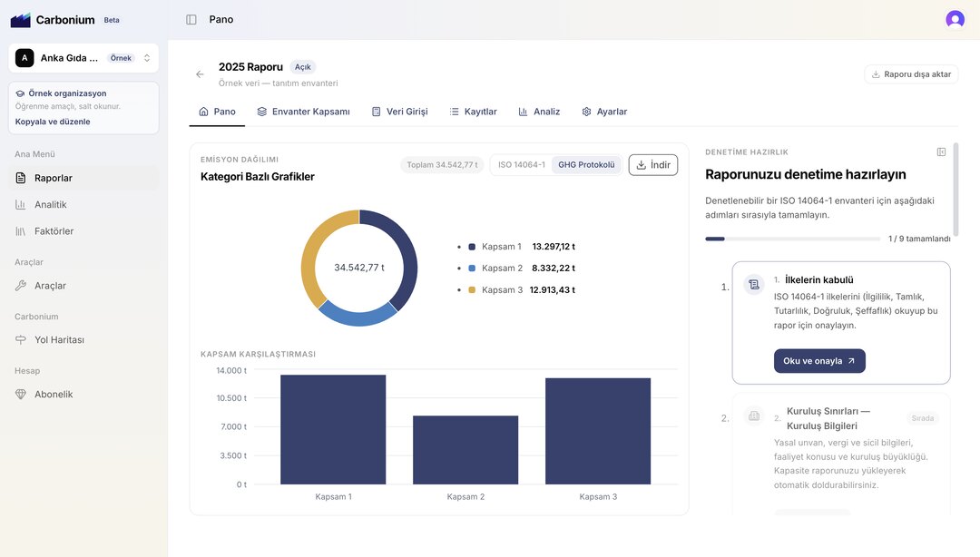The image size is (980, 557).
Task: Select the ISO 14064-1 toggle option
Action: 521,165
